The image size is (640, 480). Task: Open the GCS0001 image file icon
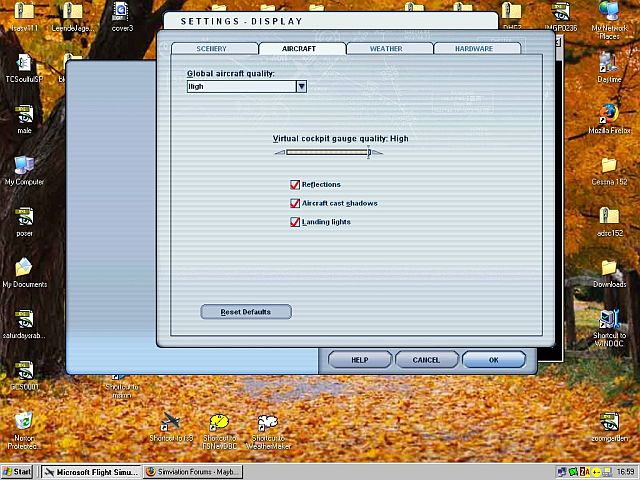[24, 371]
